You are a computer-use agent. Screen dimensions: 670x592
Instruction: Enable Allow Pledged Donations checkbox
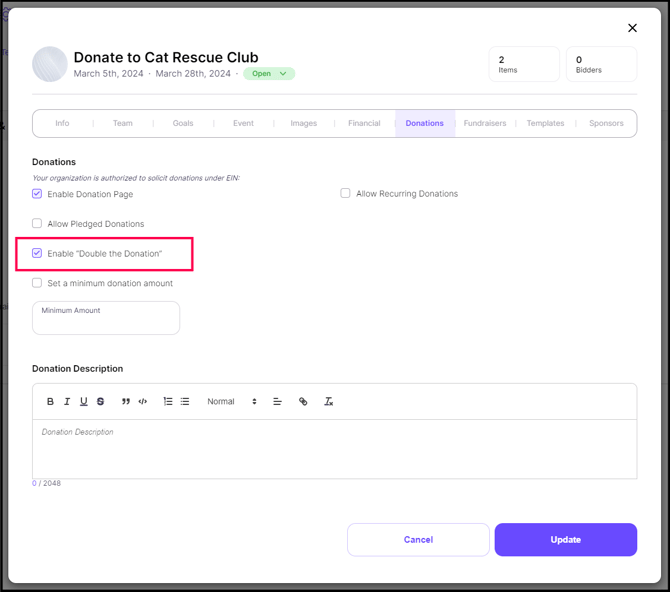pyautogui.click(x=37, y=224)
